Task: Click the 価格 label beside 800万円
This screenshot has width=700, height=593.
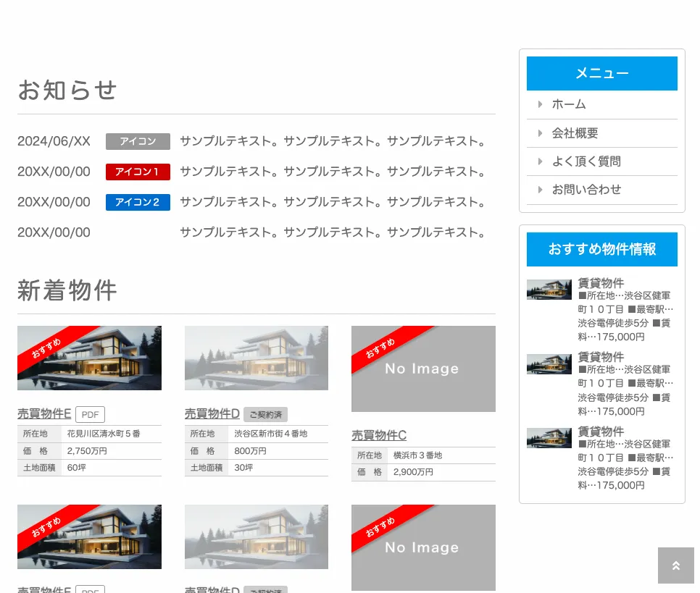Action: pos(202,451)
